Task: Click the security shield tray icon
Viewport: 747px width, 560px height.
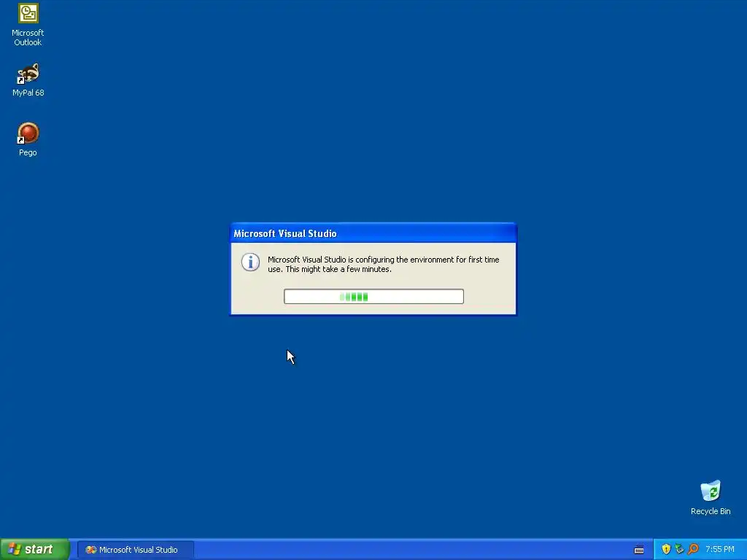Action: click(x=666, y=549)
